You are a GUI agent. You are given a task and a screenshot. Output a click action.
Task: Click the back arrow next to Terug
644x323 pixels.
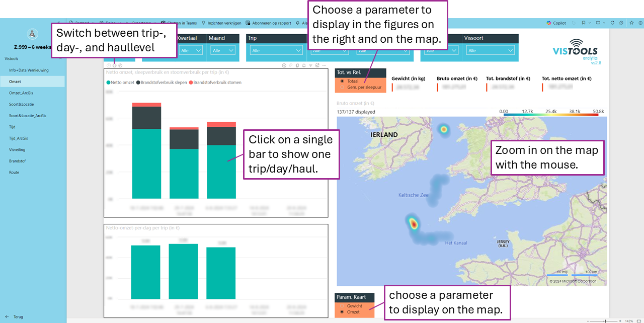7,317
